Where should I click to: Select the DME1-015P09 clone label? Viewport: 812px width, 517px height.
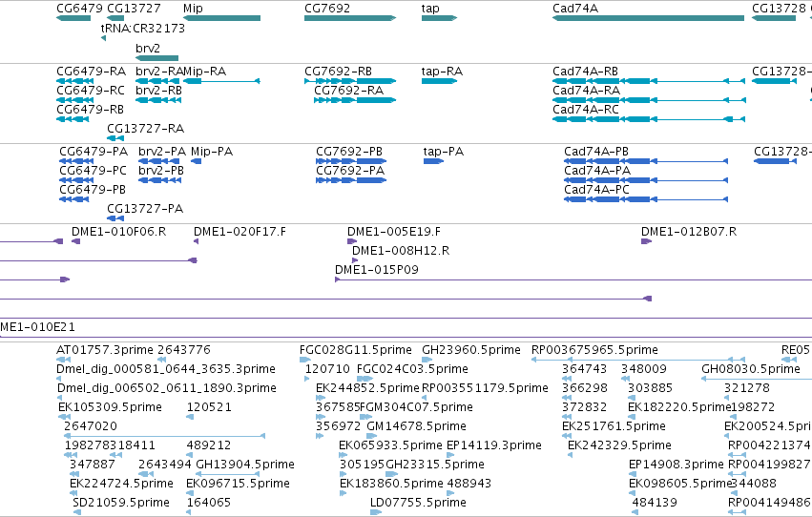(x=377, y=270)
